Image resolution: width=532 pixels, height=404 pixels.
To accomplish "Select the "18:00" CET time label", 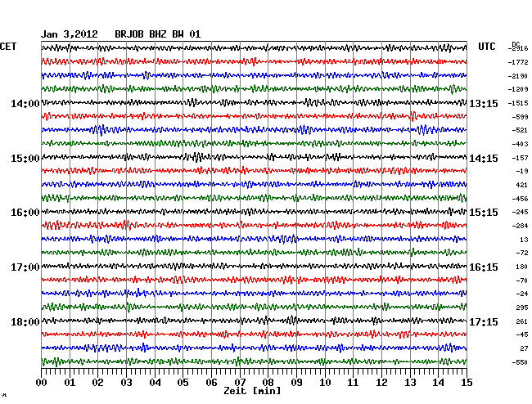I will tap(25, 321).
